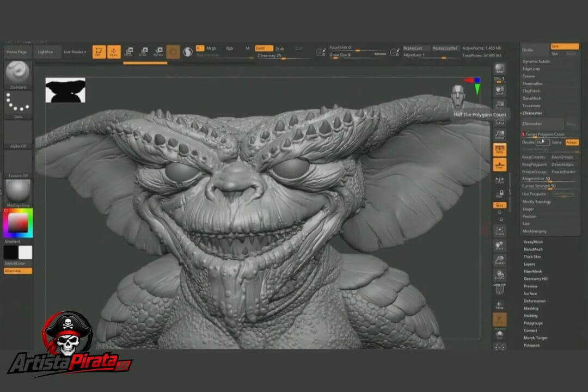This screenshot has width=588, height=392.
Task: Click the Scroll canvas icon
Action: 499,90
